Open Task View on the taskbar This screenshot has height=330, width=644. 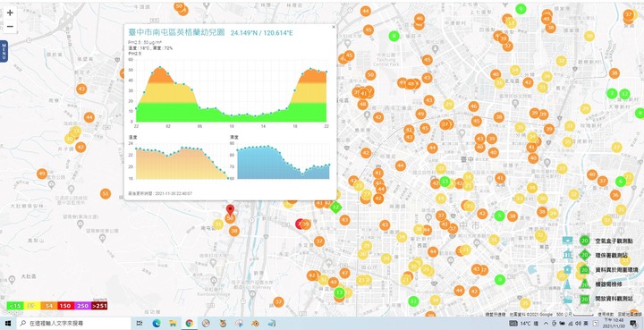[x=140, y=324]
